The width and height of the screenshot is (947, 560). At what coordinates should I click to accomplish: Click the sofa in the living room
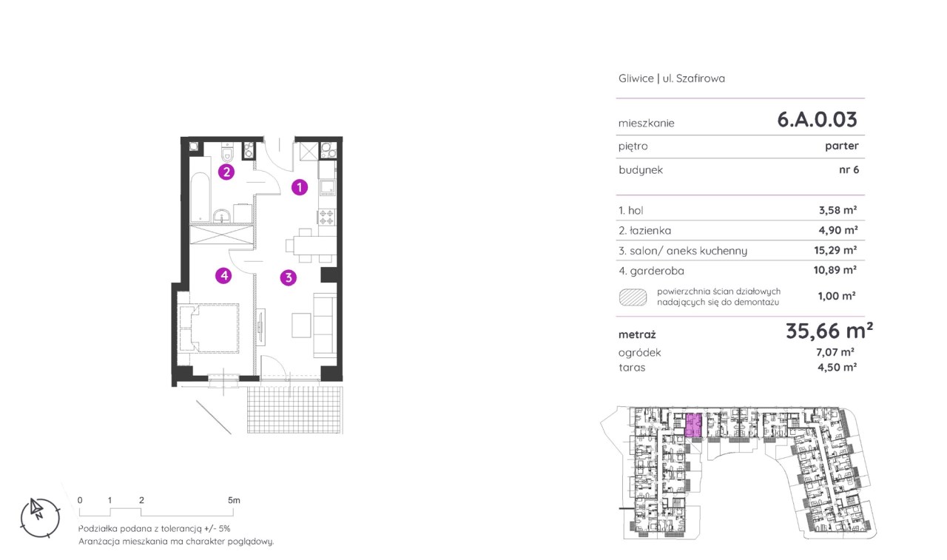pyautogui.click(x=325, y=323)
